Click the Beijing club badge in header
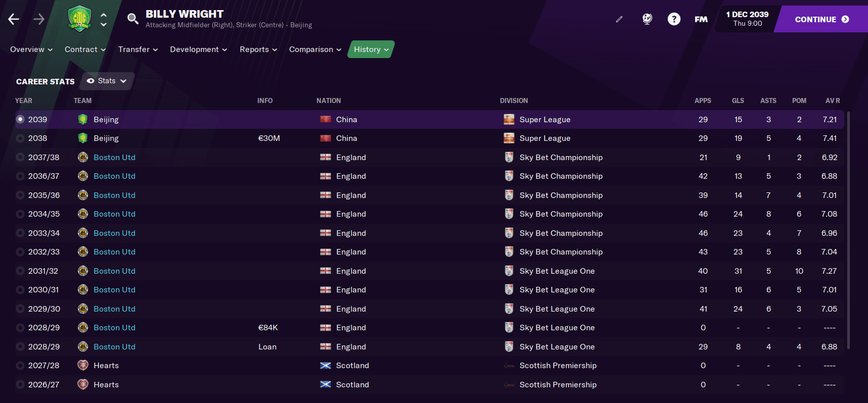This screenshot has width=868, height=403. click(x=79, y=19)
